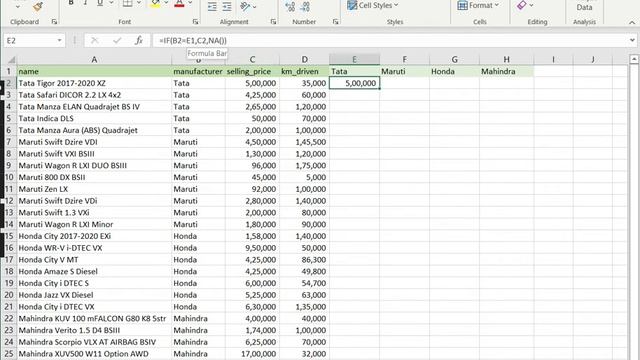Confirm the formula entry with checkmark
The height and width of the screenshot is (360, 640).
(117, 40)
